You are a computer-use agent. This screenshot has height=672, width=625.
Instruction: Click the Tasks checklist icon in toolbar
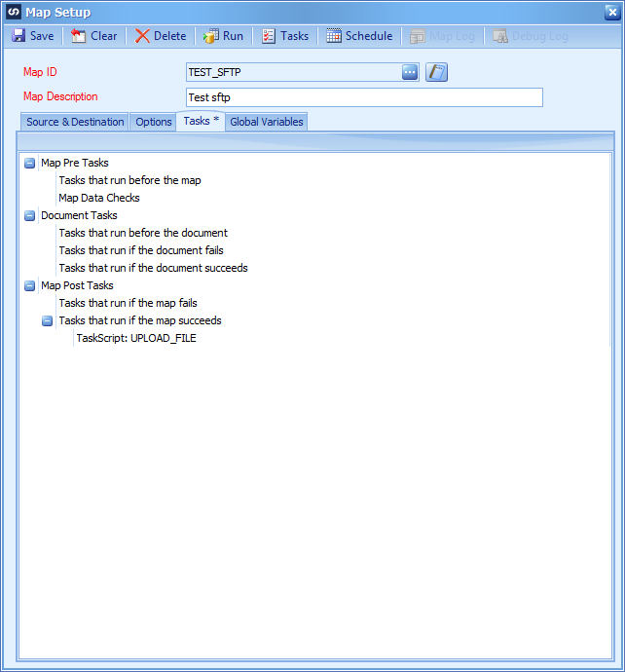pos(269,36)
